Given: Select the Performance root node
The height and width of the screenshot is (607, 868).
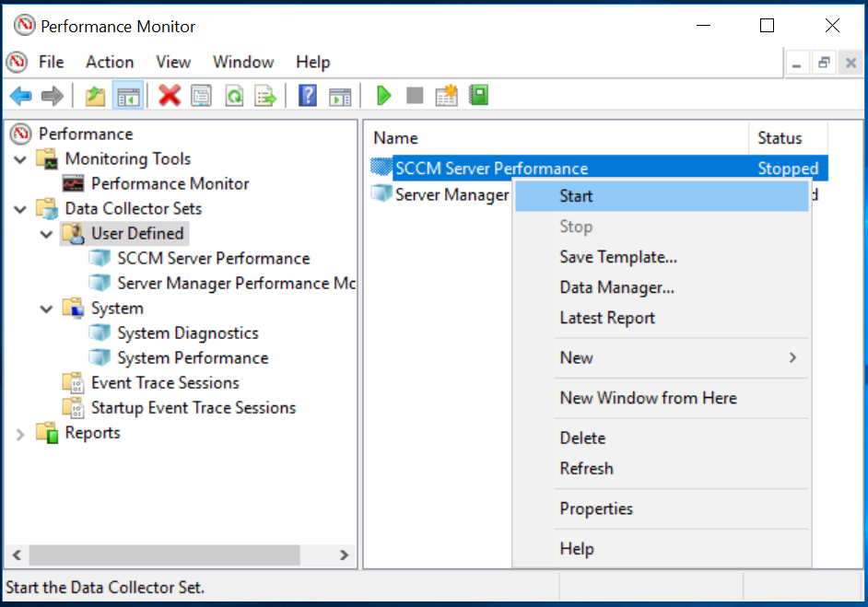Looking at the screenshot, I should 86,134.
